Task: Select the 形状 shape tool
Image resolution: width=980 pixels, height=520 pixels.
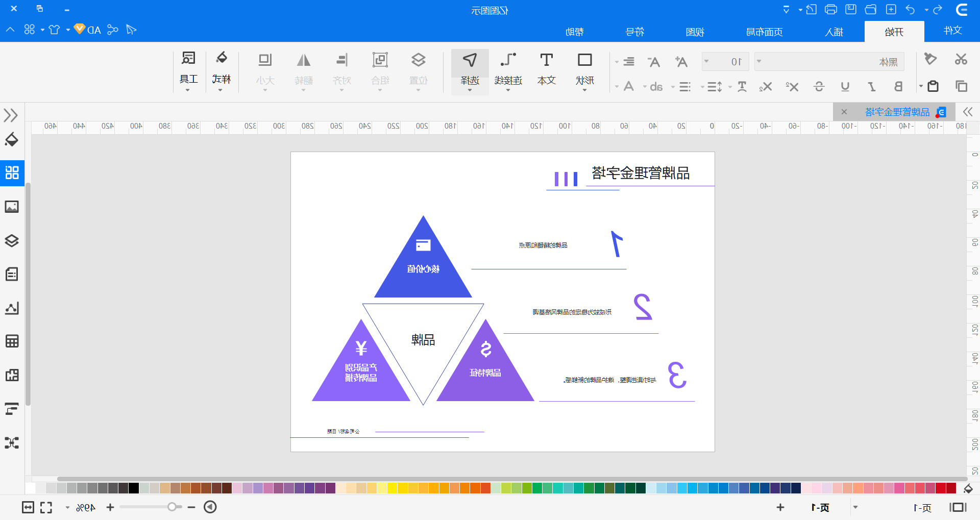Action: 584,70
